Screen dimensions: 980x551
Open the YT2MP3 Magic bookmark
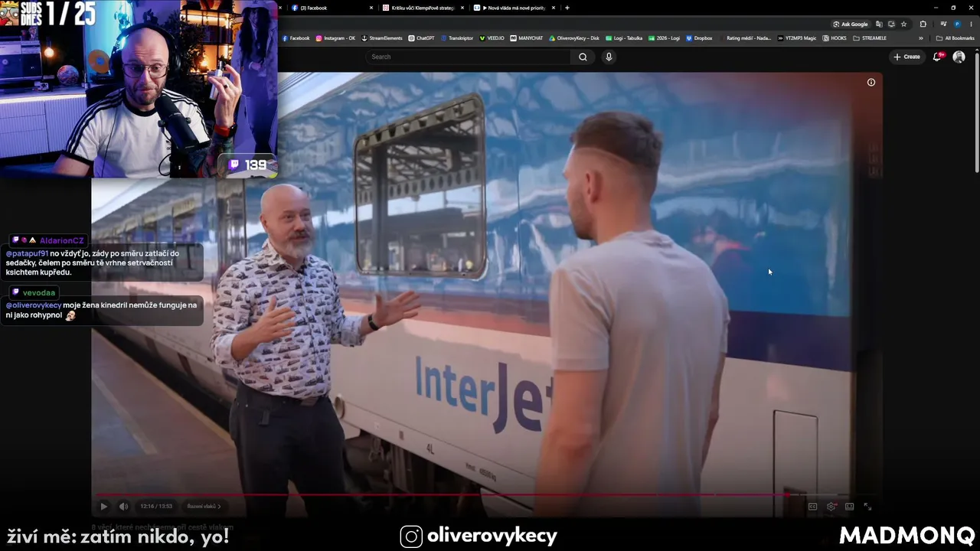click(797, 37)
